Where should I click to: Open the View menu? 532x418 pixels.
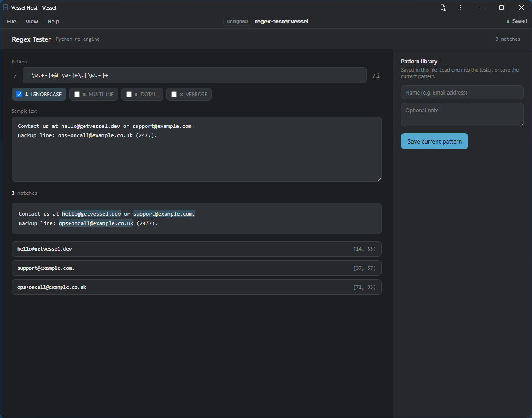point(32,21)
